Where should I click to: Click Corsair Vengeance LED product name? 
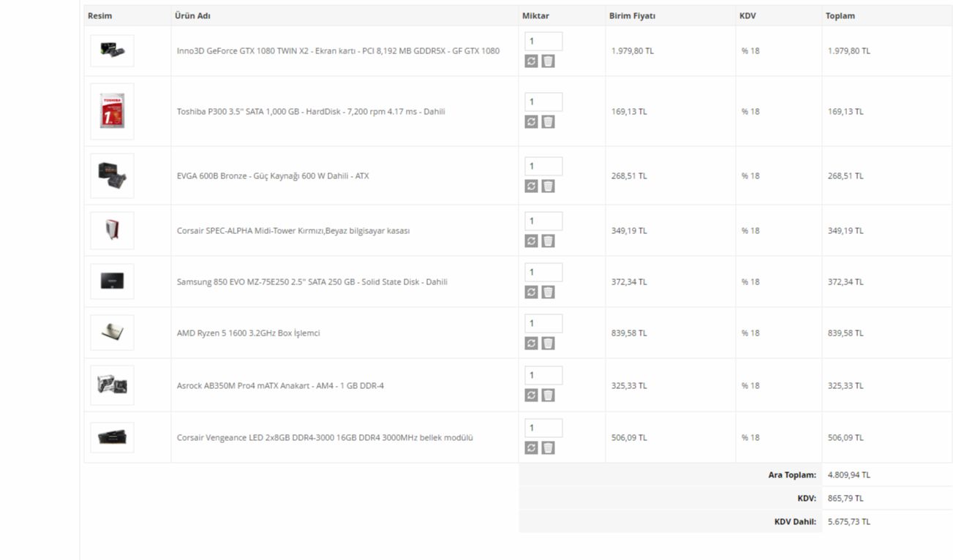click(325, 438)
